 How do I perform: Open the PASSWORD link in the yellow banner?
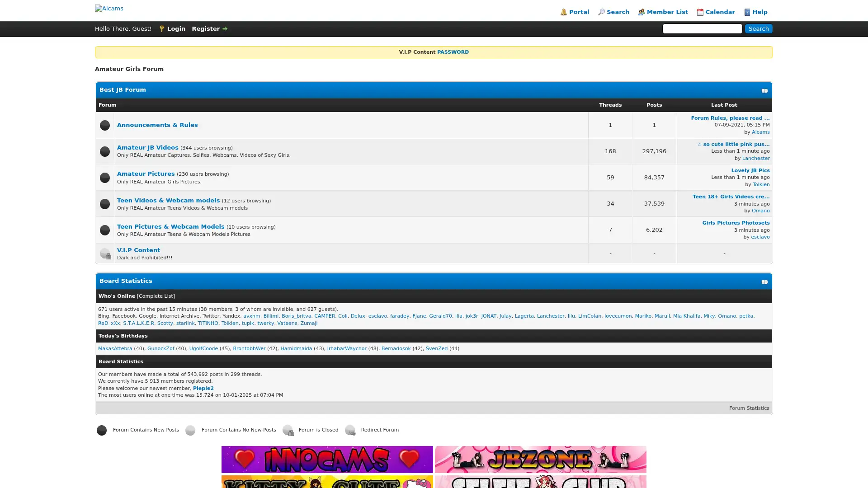tap(452, 52)
